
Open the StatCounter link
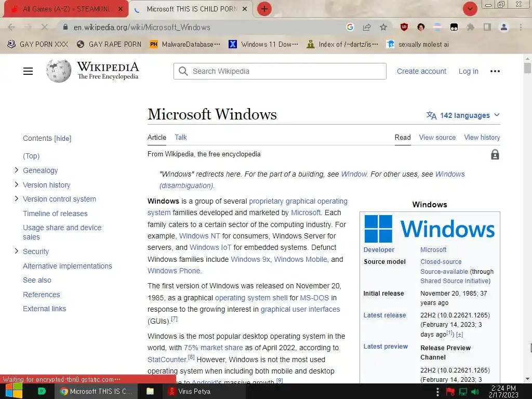(x=167, y=360)
